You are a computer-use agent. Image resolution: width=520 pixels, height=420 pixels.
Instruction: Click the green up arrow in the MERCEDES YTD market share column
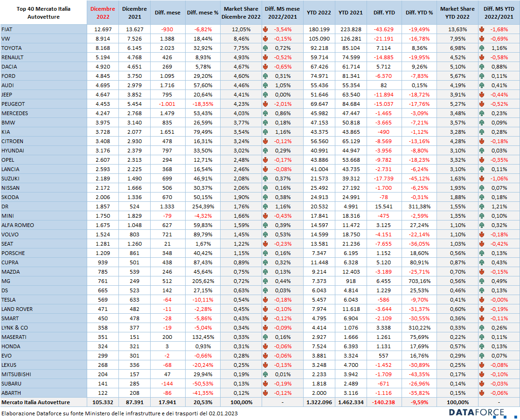(x=482, y=113)
